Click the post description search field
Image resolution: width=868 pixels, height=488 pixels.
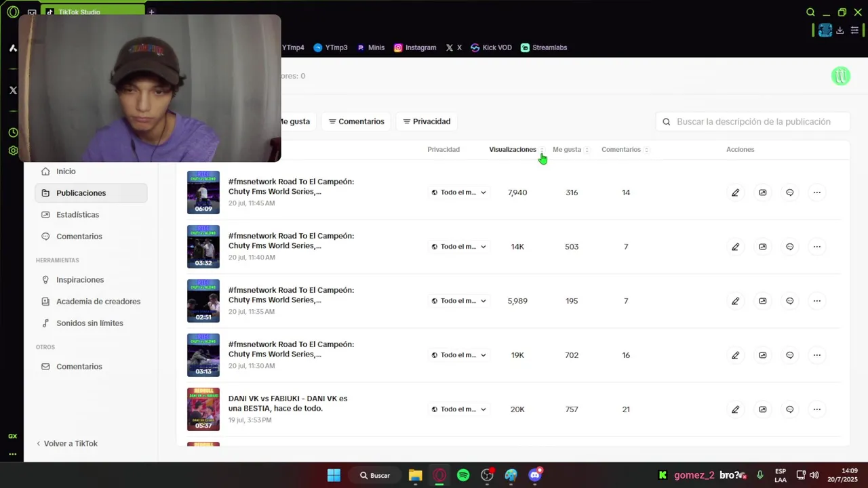pyautogui.click(x=753, y=121)
